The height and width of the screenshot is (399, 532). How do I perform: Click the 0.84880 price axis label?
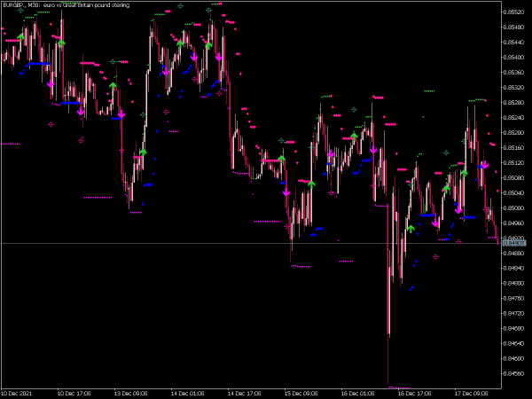click(513, 253)
